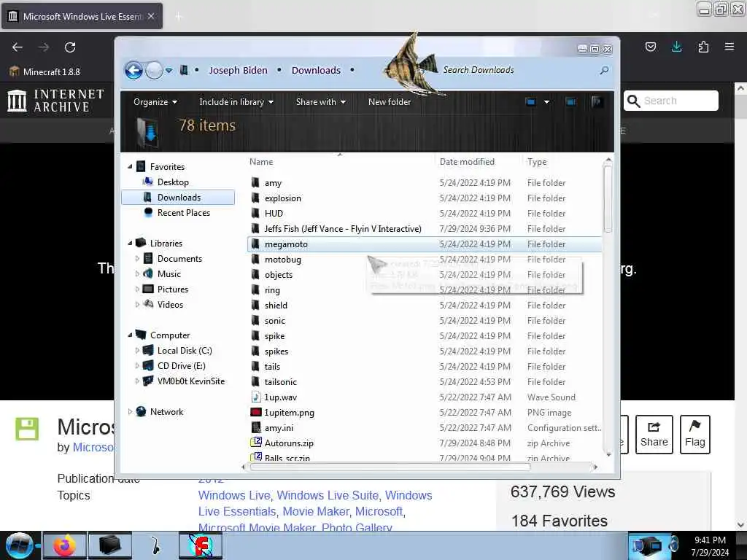Click New folder in the toolbar

pyautogui.click(x=390, y=102)
